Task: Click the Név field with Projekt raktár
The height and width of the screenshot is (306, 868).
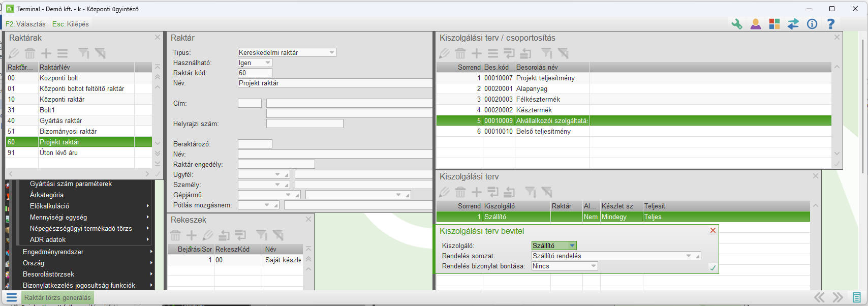Action: 335,83
